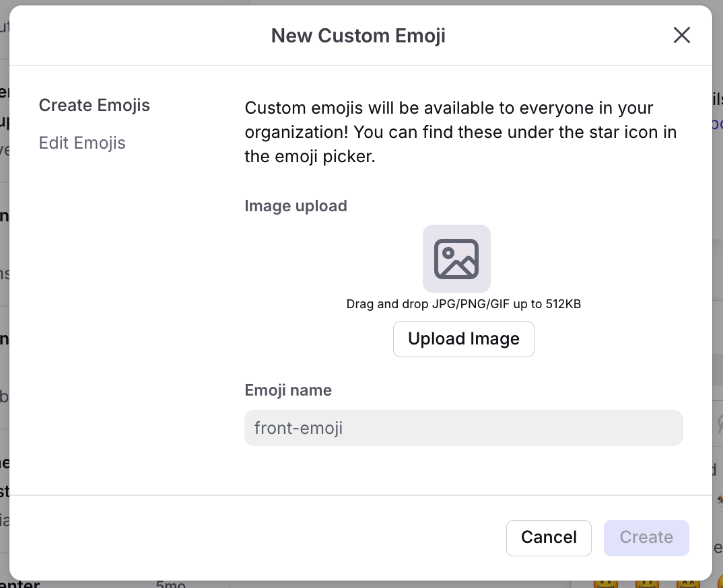Click the Create button
The height and width of the screenshot is (588, 723).
[x=646, y=538]
